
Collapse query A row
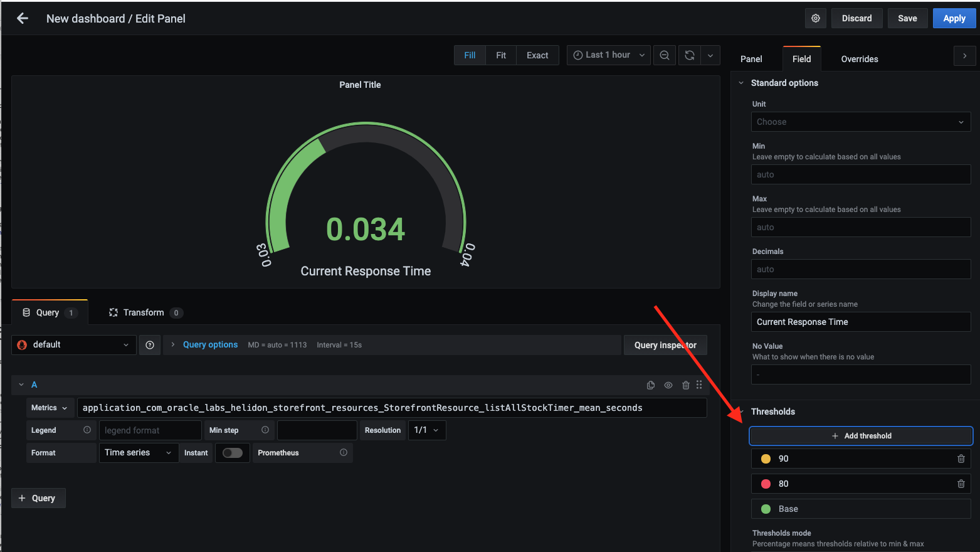[21, 385]
